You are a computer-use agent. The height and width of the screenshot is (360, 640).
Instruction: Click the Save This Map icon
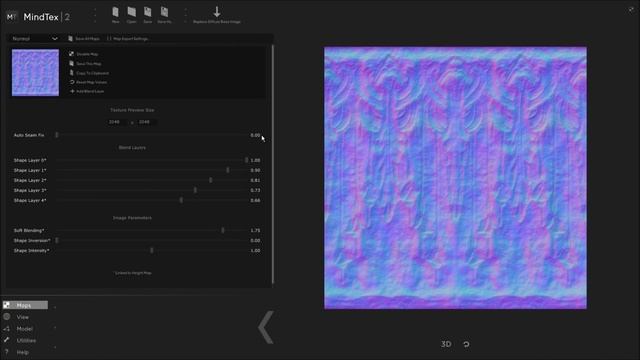click(x=71, y=64)
